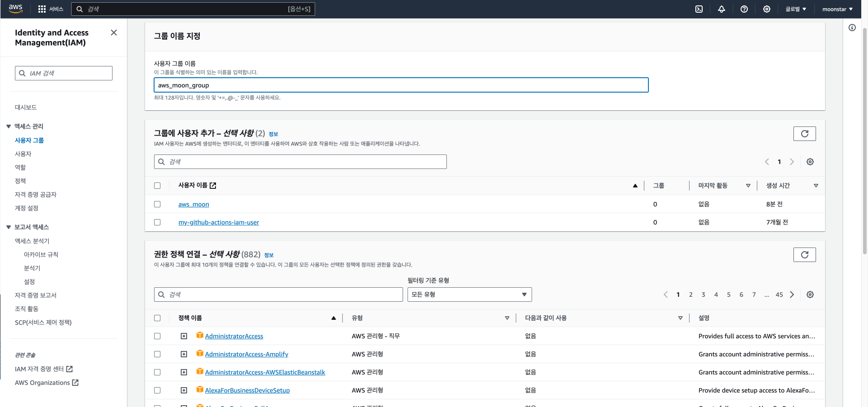Image resolution: width=868 pixels, height=407 pixels.
Task: Open the AdministratorAccess policy link
Action: coord(234,336)
